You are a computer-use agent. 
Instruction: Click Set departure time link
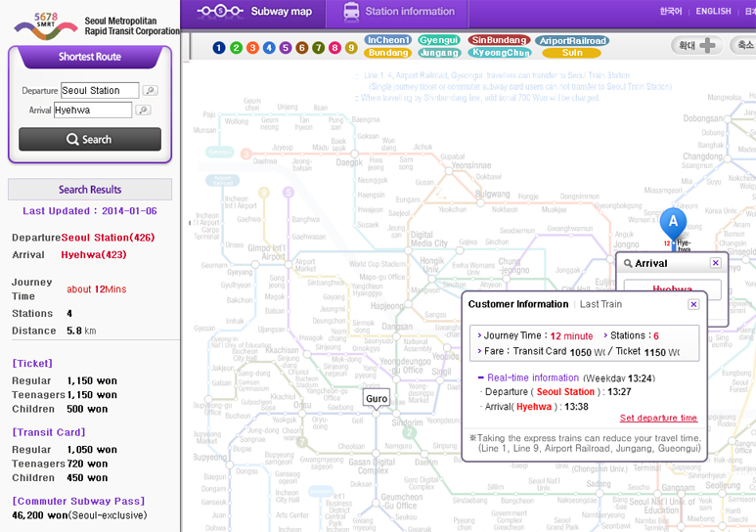pos(658,418)
